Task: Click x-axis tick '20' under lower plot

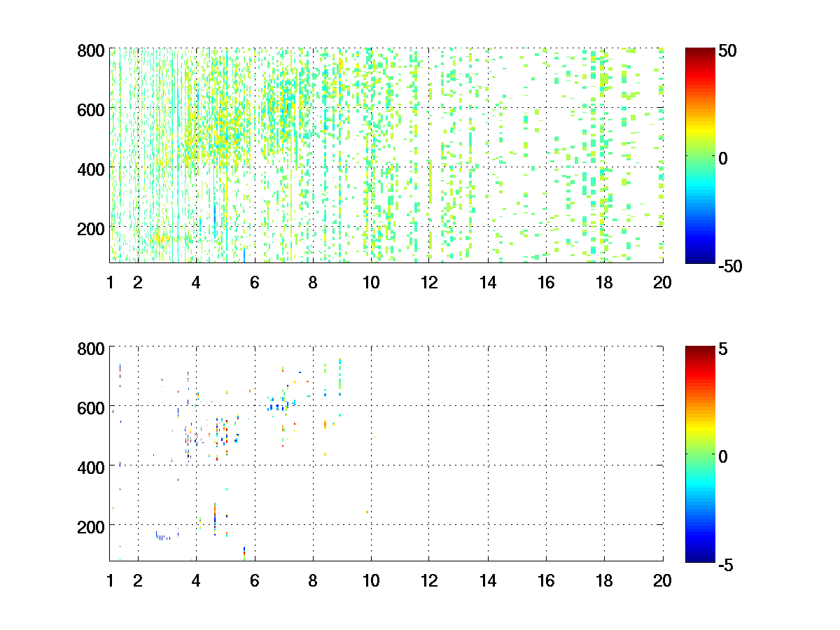Action: point(662,580)
